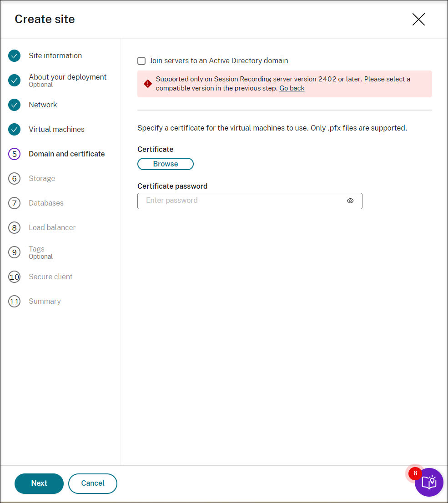
Task: Select the step 7 Databases circle icon
Action: point(15,203)
